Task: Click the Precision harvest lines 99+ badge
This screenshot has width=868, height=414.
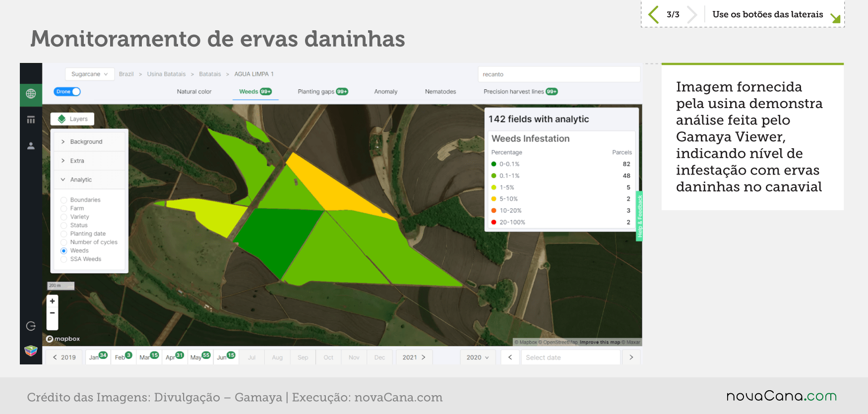Action: coord(552,92)
